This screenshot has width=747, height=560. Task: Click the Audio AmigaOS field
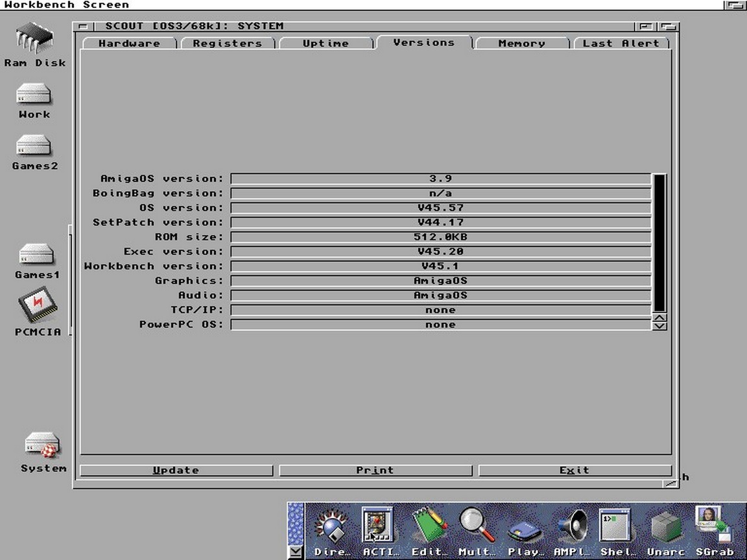(441, 296)
